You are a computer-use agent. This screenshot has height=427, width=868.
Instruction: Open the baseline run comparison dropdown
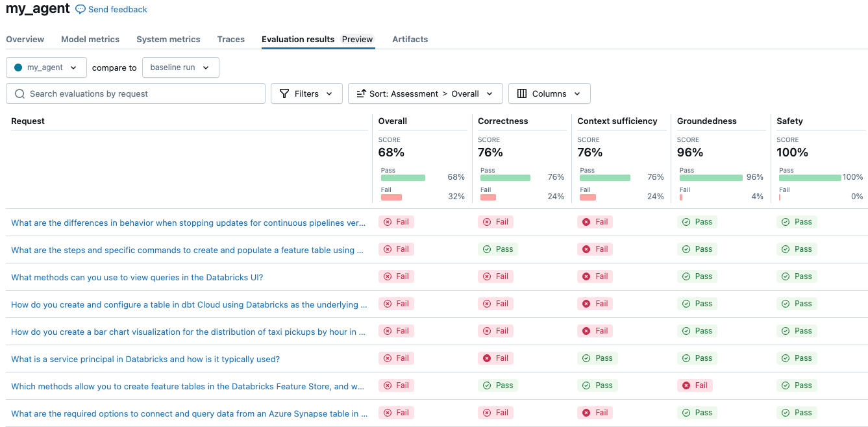(180, 67)
